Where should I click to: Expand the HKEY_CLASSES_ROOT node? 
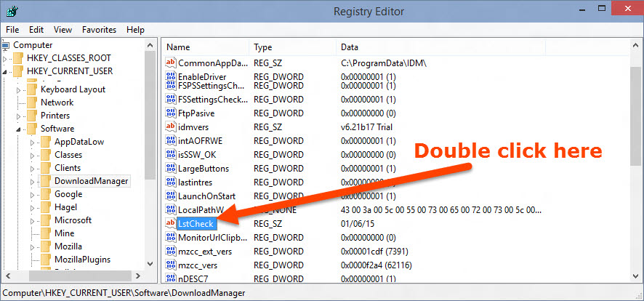click(x=7, y=58)
